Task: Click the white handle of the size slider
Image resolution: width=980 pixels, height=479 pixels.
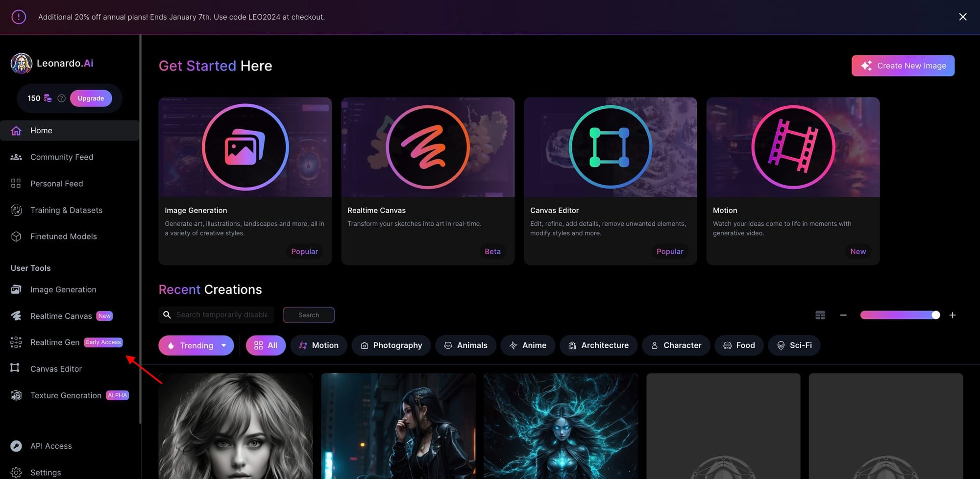Action: (x=935, y=315)
